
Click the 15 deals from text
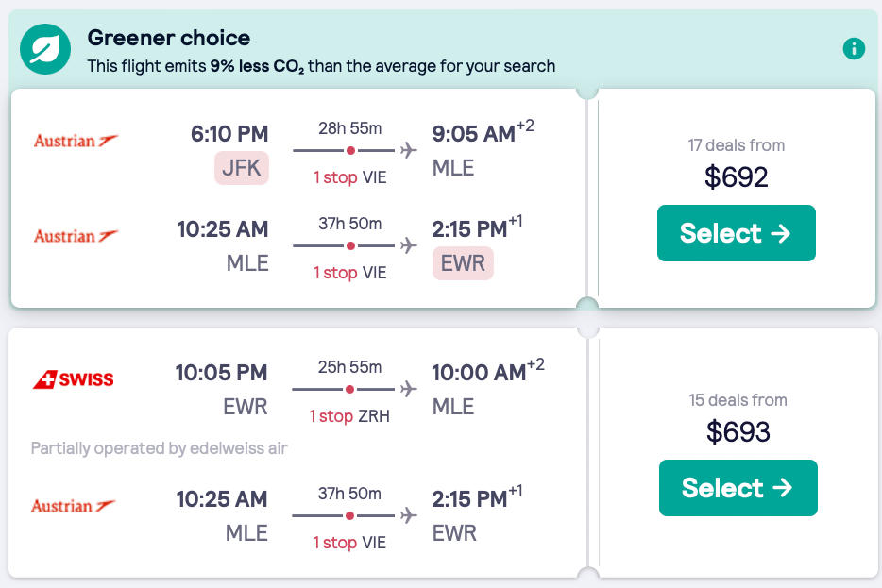tap(738, 400)
